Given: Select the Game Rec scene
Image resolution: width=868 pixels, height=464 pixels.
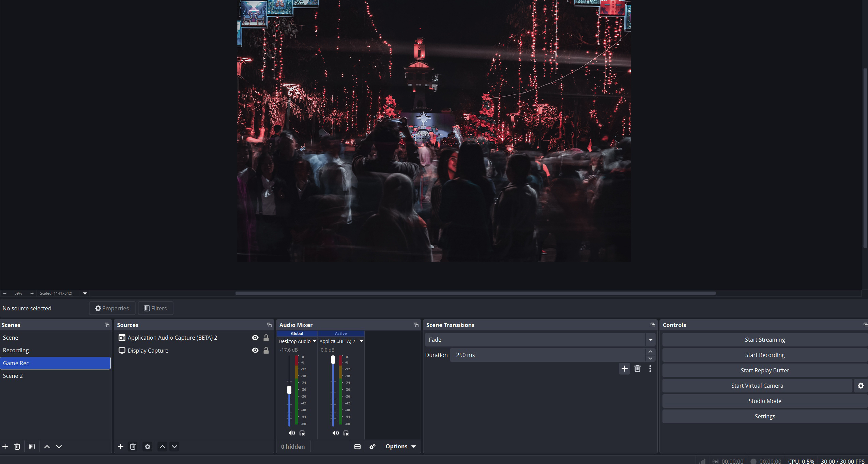Looking at the screenshot, I should [55, 363].
